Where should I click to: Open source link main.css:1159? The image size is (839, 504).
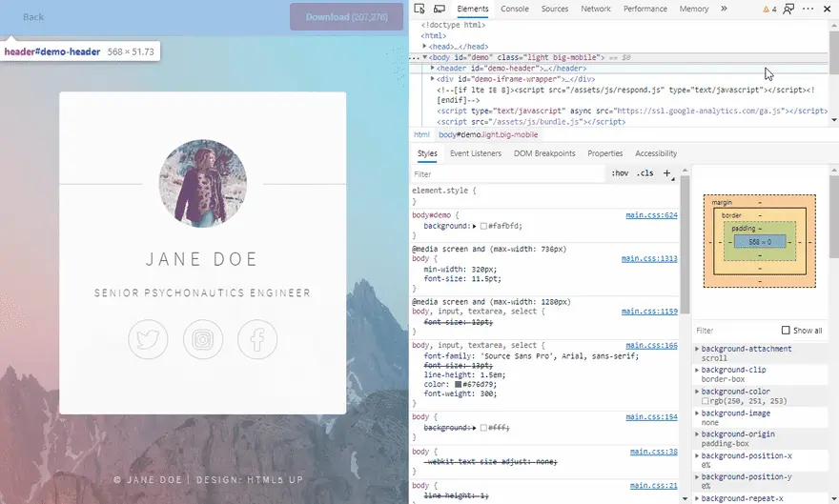(649, 311)
